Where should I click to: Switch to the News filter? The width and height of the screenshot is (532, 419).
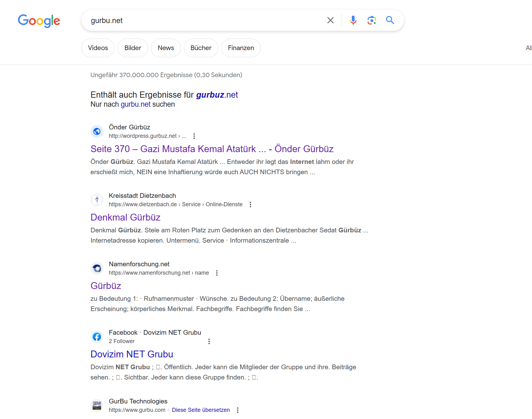166,48
